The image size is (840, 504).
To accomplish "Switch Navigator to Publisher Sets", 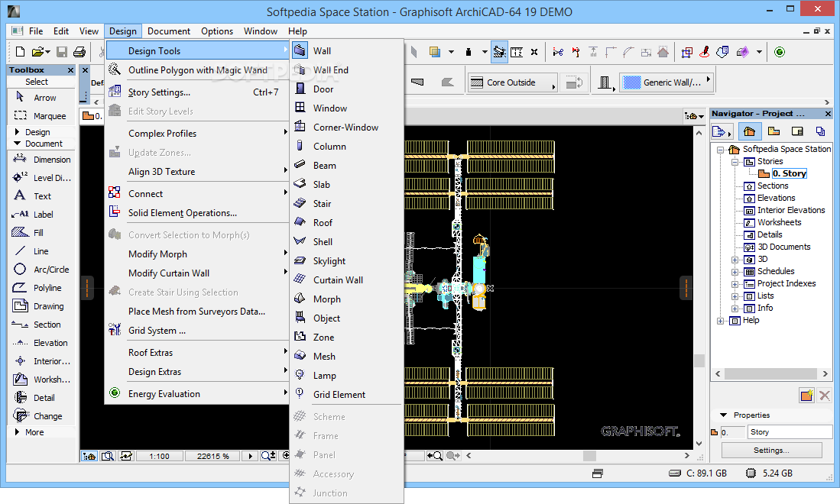I will 820,131.
